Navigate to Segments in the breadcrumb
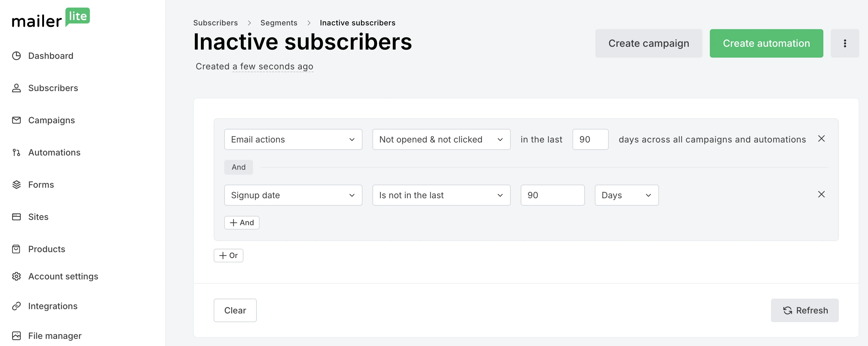 279,23
